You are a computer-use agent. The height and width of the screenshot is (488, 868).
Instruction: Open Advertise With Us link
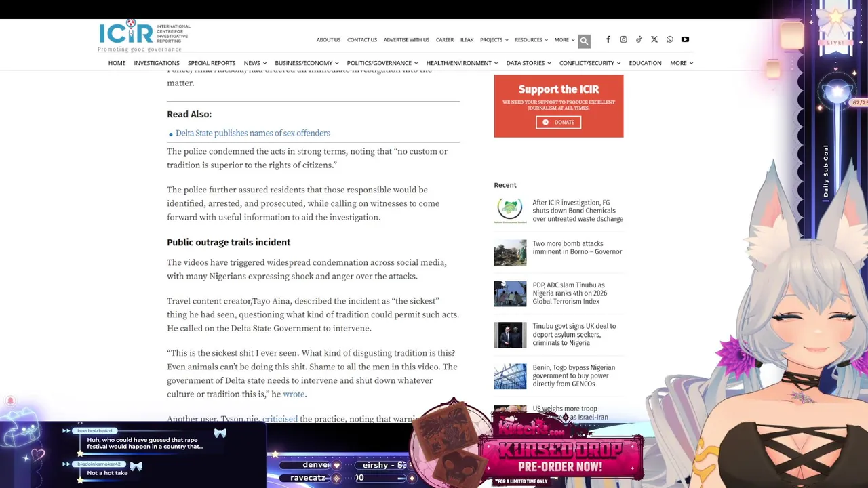(x=406, y=40)
